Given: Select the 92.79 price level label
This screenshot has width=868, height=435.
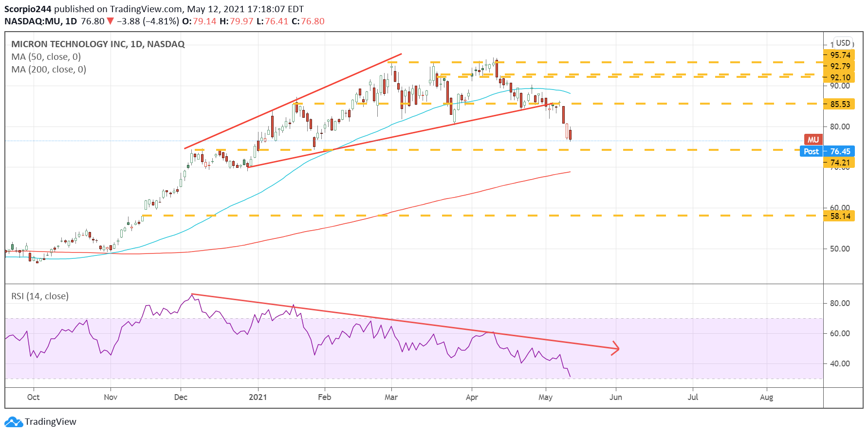Looking at the screenshot, I should pyautogui.click(x=839, y=66).
